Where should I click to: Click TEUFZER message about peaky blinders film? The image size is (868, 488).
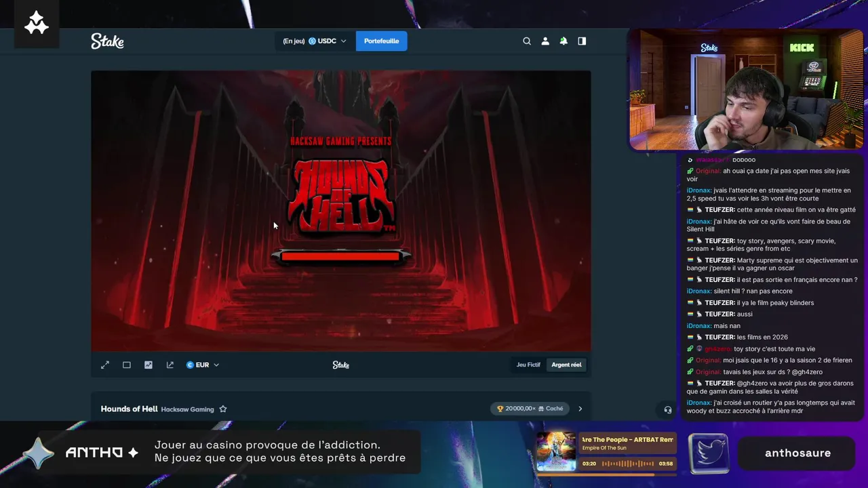pos(750,303)
